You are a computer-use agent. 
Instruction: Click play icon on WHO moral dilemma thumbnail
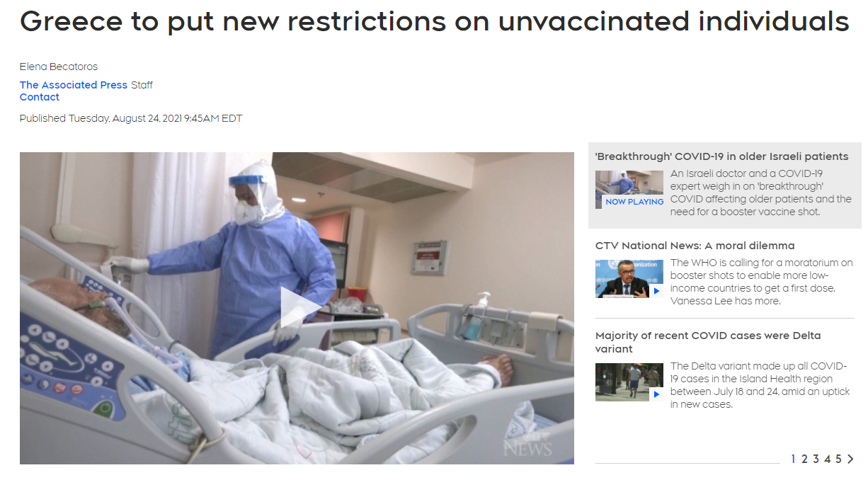click(x=656, y=291)
